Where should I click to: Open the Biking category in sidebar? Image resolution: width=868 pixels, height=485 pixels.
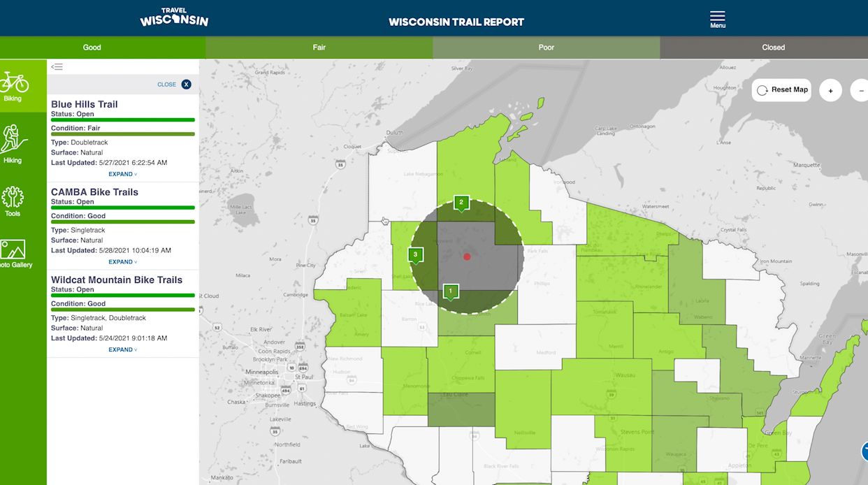click(x=13, y=86)
